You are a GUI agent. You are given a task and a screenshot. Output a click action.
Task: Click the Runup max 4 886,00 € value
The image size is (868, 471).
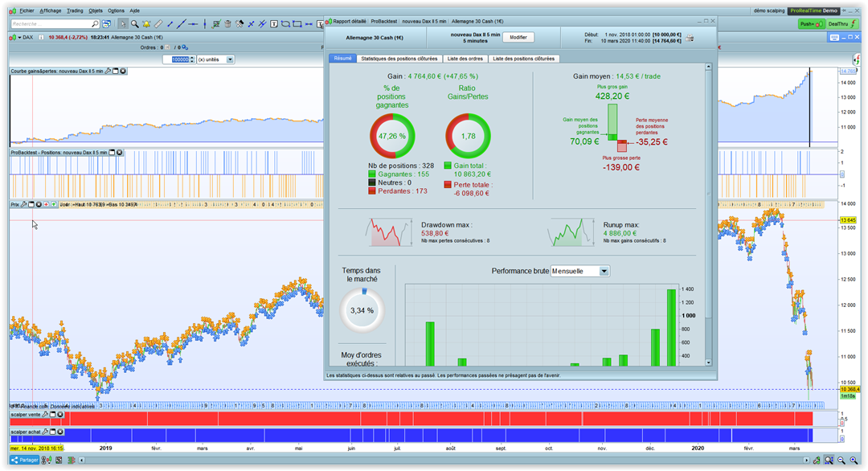coord(620,233)
